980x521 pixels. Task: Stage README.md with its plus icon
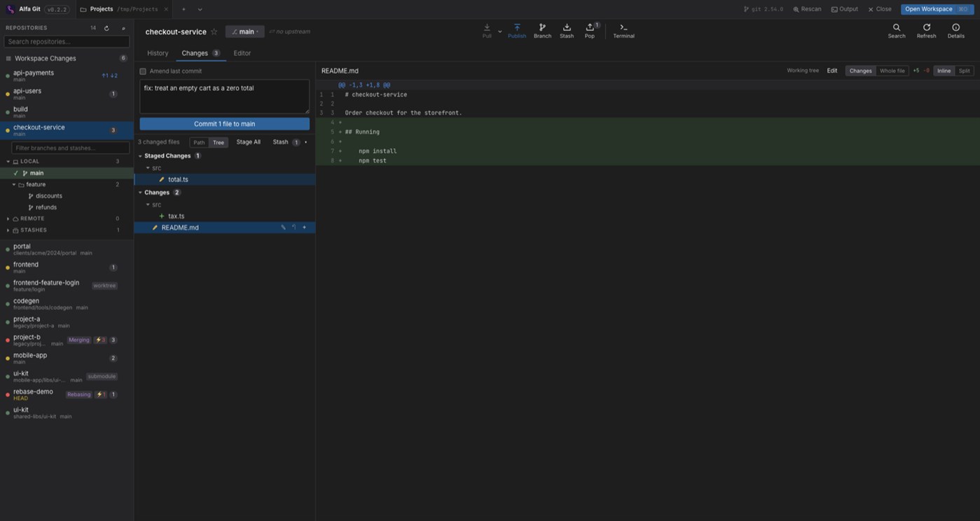coord(304,228)
